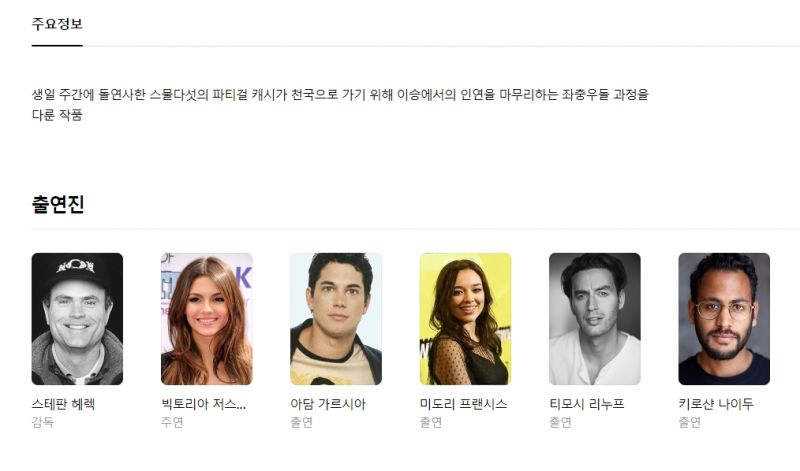
Task: Click the plot synopsis paragraph text
Action: click(340, 105)
